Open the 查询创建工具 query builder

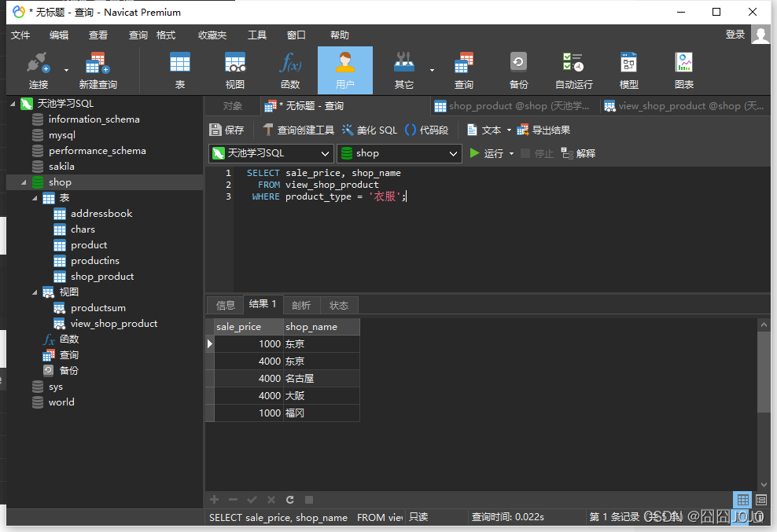pos(298,130)
